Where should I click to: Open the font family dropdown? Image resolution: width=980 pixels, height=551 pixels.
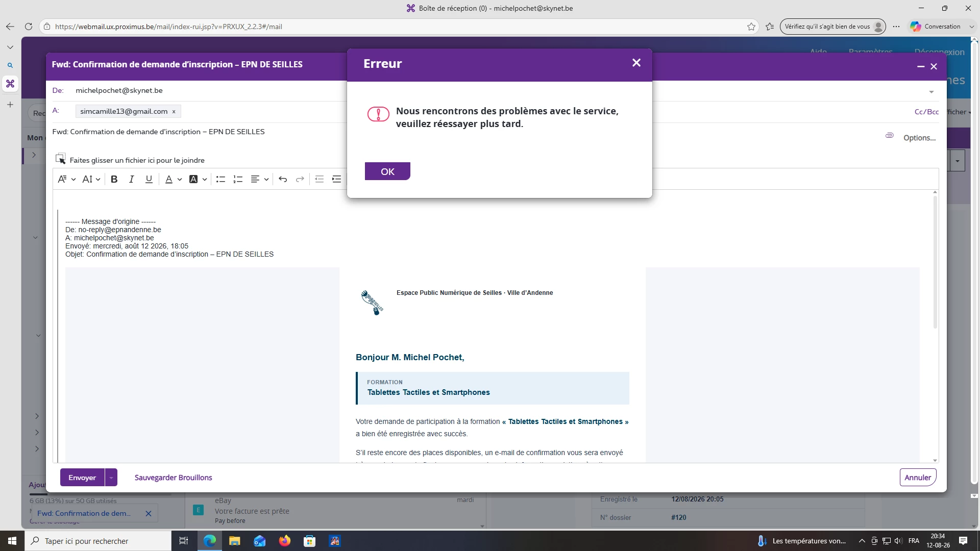pos(66,179)
